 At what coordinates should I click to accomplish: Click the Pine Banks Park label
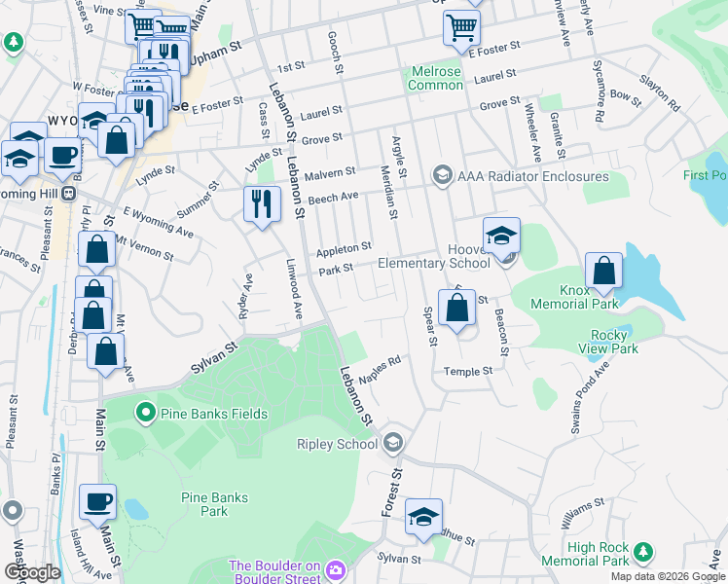pyautogui.click(x=214, y=504)
